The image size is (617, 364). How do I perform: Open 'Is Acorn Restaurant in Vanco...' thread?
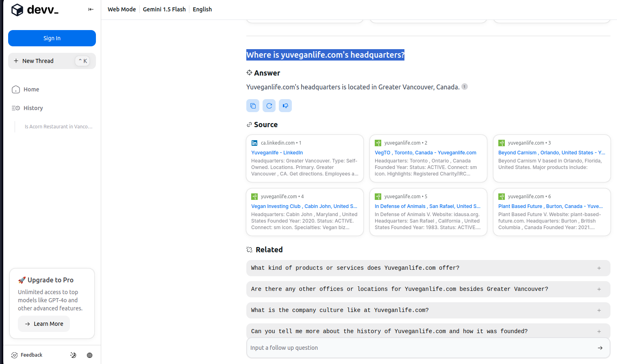pos(59,127)
